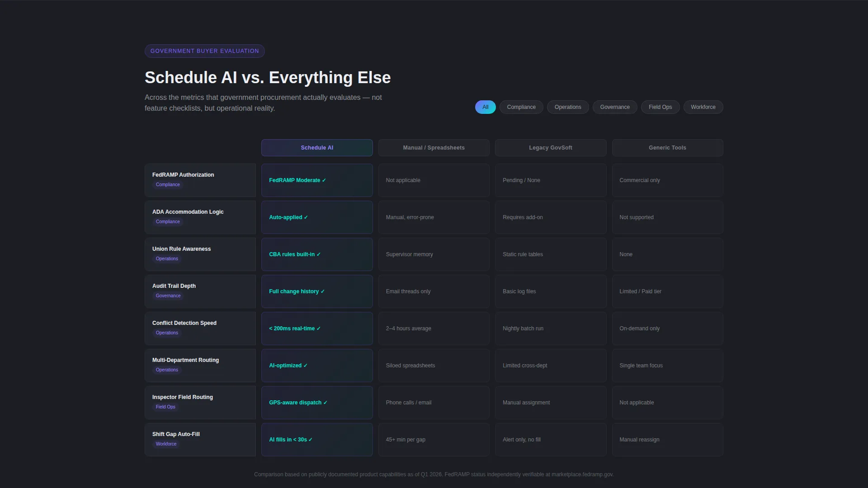868x488 pixels.
Task: Click the AI-optimized cell
Action: pyautogui.click(x=317, y=366)
